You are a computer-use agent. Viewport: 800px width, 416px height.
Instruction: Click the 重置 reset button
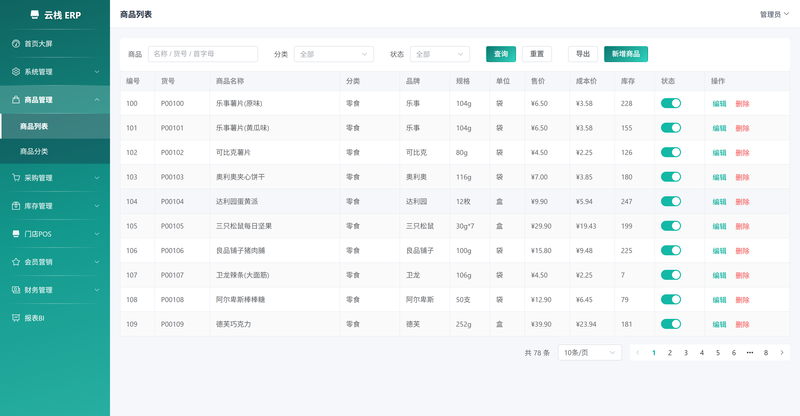coord(537,54)
